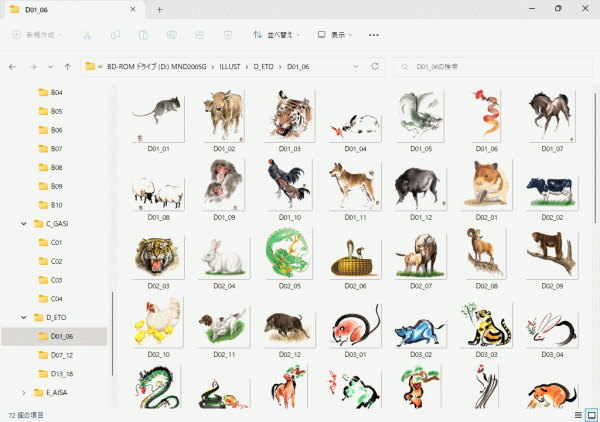The width and height of the screenshot is (600, 422).
Task: Close the D01_06 tab
Action: point(133,10)
